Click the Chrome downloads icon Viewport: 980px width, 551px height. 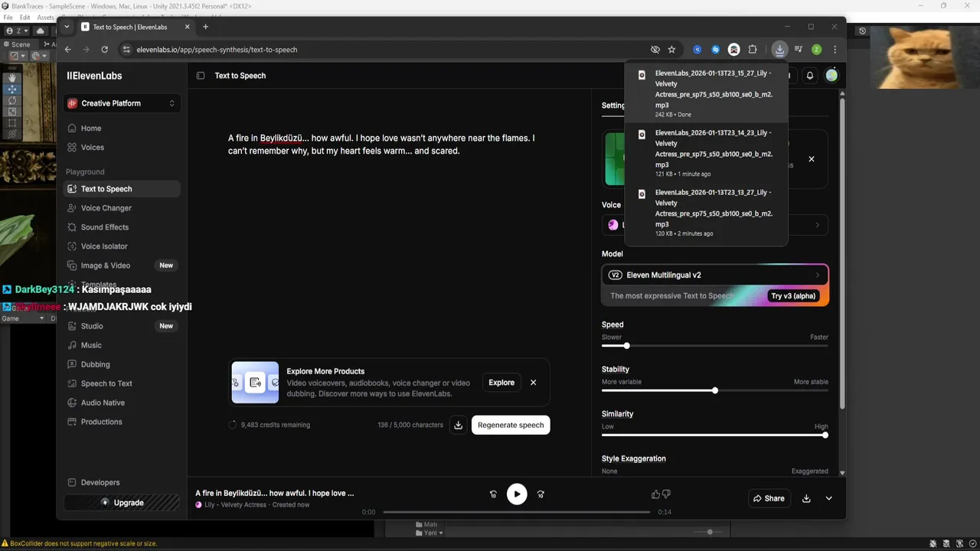(x=779, y=50)
